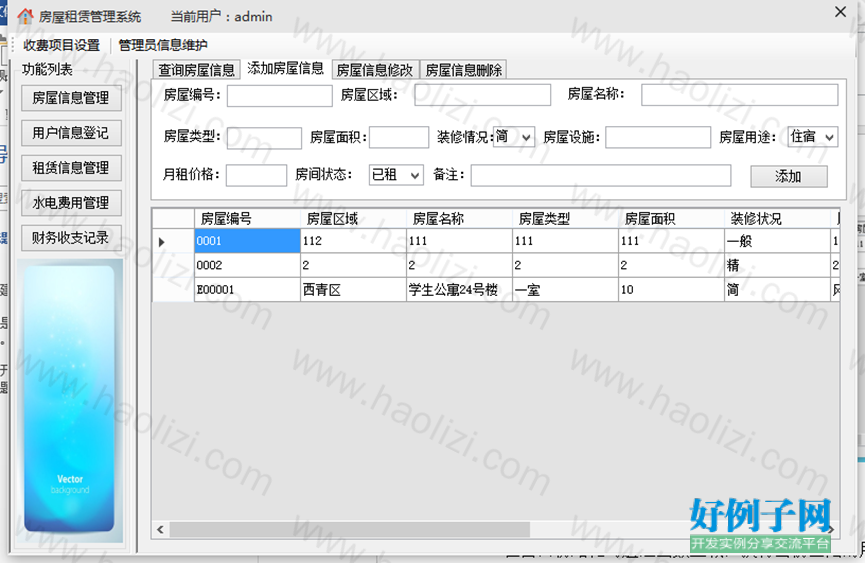Switch to the 房屋信息修改 tab
Viewport: 865px width, 563px height.
pos(375,70)
